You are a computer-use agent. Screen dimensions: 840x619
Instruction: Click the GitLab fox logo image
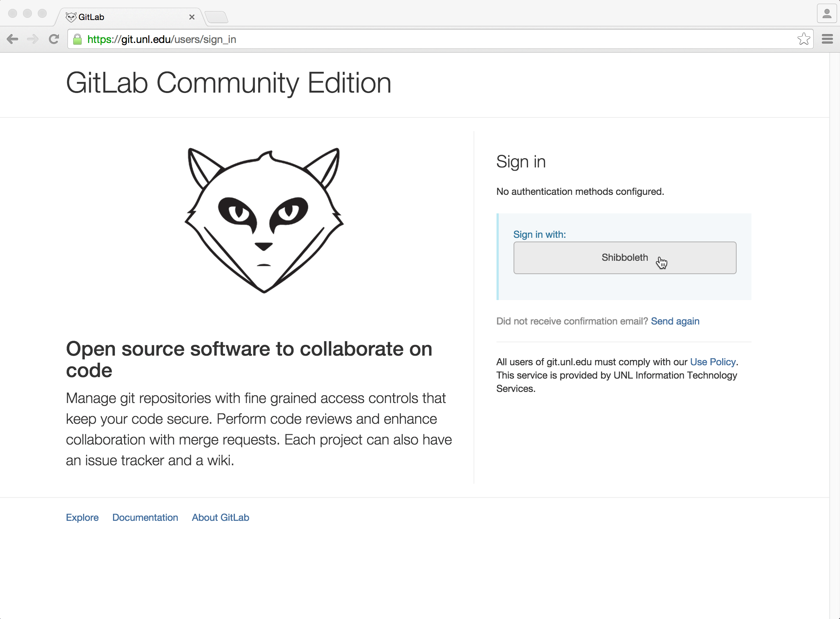264,220
